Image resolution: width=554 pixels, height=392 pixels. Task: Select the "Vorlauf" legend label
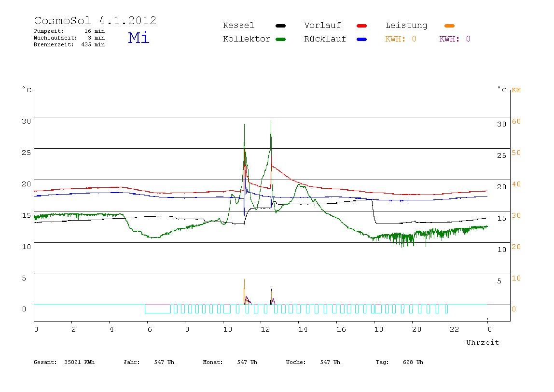(322, 26)
